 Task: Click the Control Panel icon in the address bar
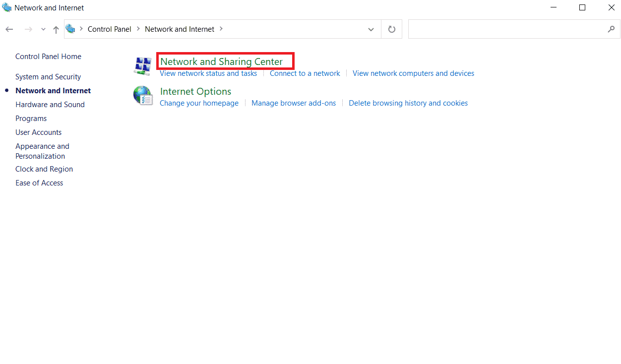coord(71,29)
